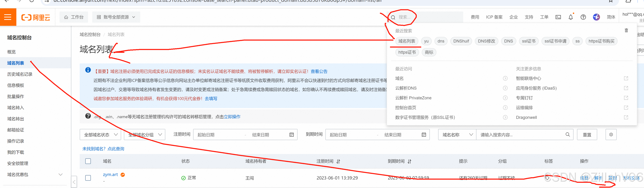Click the 重置 button
The image size is (644, 188).
click(x=587, y=135)
